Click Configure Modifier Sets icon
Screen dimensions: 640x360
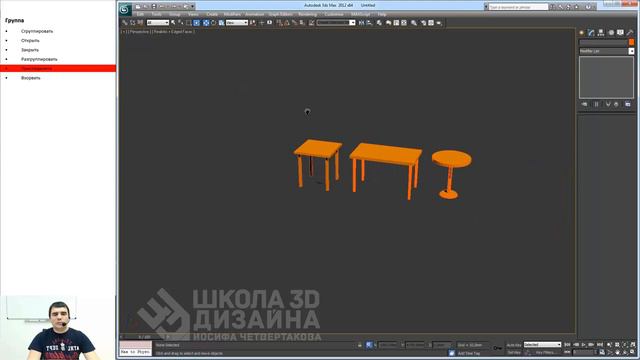(x=628, y=104)
